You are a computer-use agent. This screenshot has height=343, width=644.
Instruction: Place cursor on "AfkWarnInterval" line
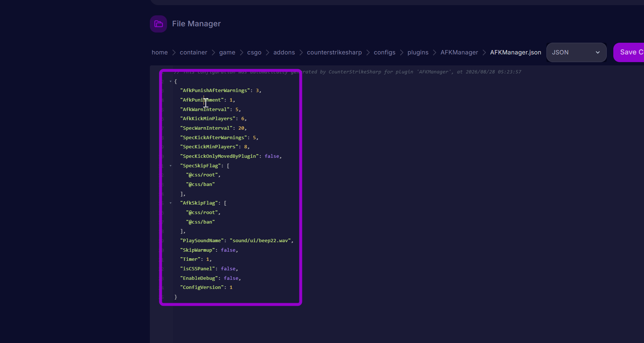coord(211,109)
